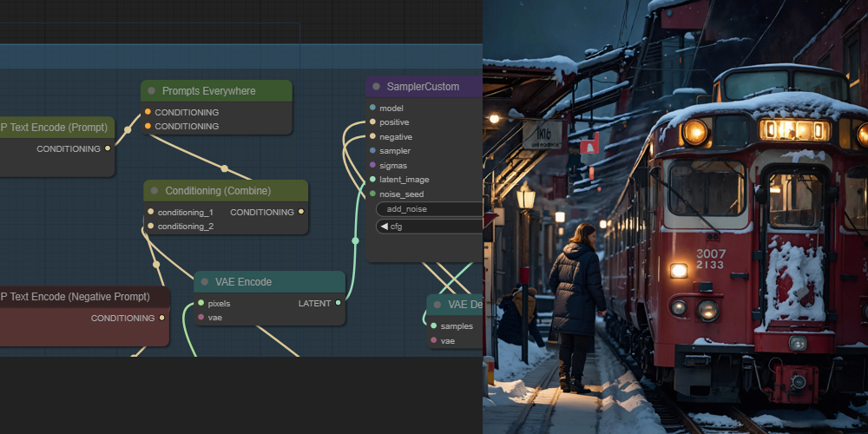Click the negative input port on SamplerCustom

pyautogui.click(x=372, y=136)
